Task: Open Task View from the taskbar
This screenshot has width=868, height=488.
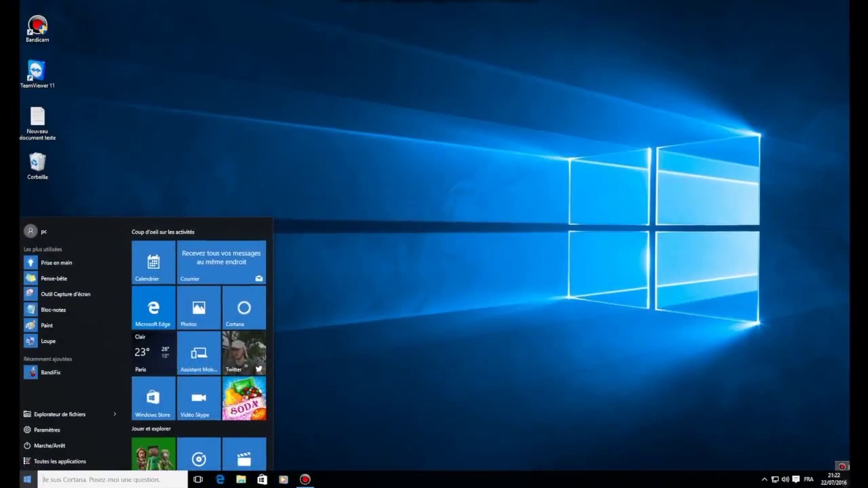Action: pos(198,479)
